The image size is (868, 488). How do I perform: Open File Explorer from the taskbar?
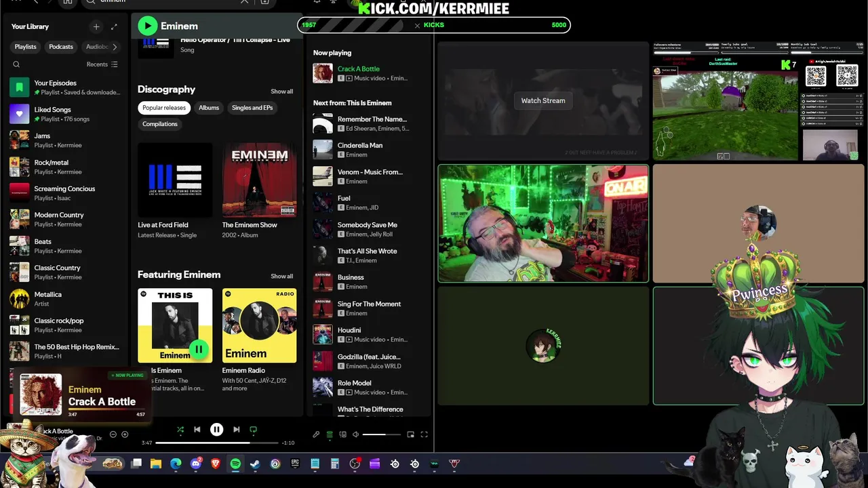(156, 464)
